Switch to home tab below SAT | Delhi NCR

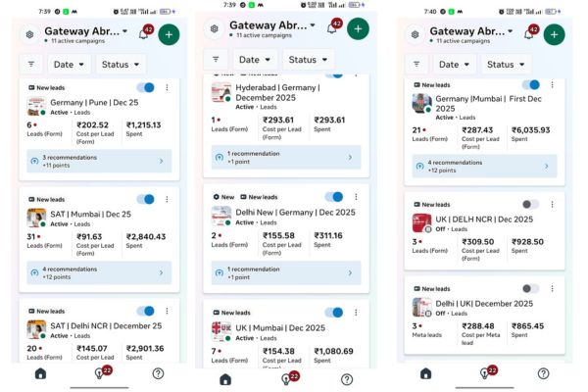[40, 373]
